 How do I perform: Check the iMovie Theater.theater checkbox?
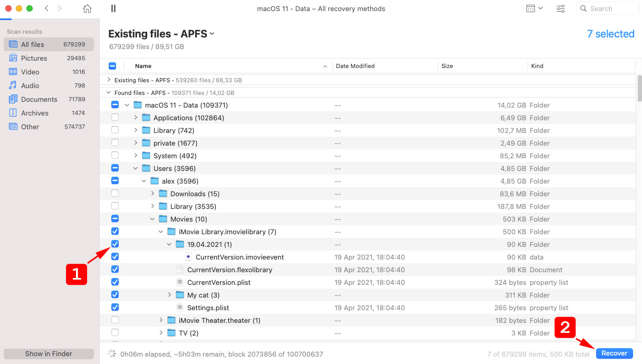tap(115, 320)
